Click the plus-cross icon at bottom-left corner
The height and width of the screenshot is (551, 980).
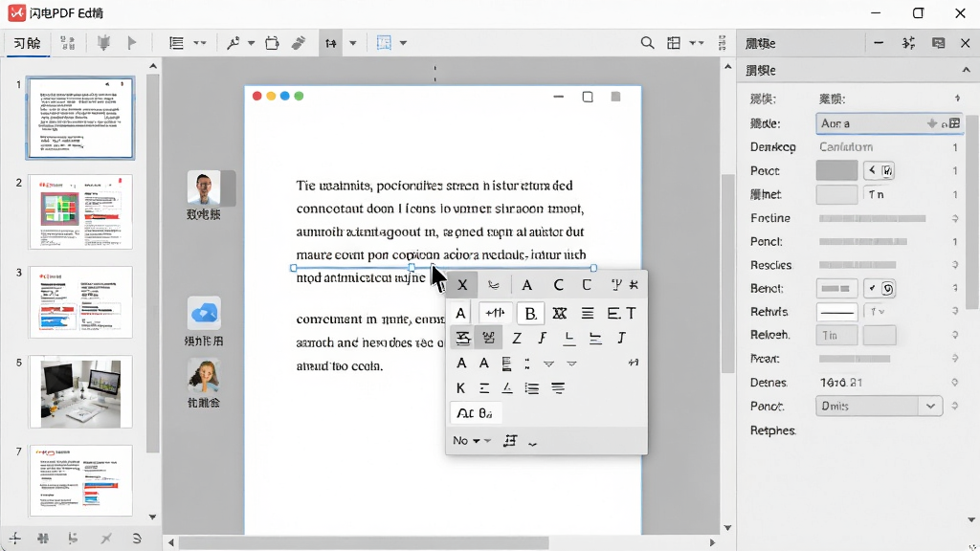(14, 538)
